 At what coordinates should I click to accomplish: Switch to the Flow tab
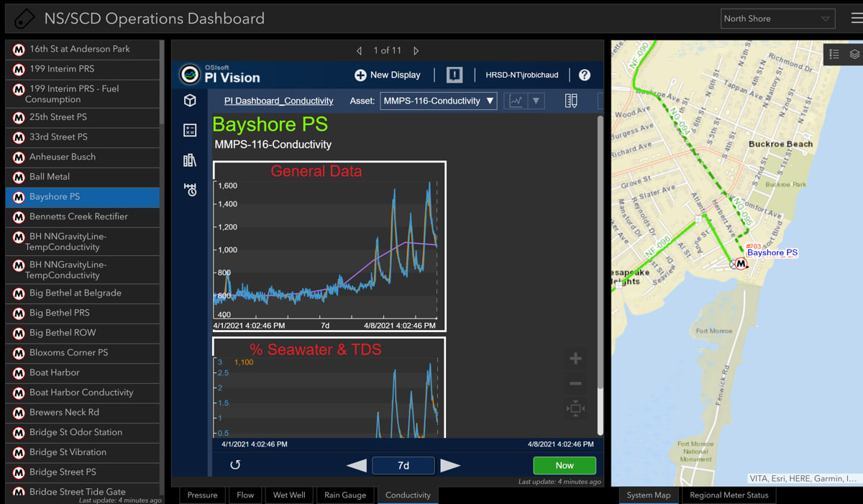click(x=245, y=495)
